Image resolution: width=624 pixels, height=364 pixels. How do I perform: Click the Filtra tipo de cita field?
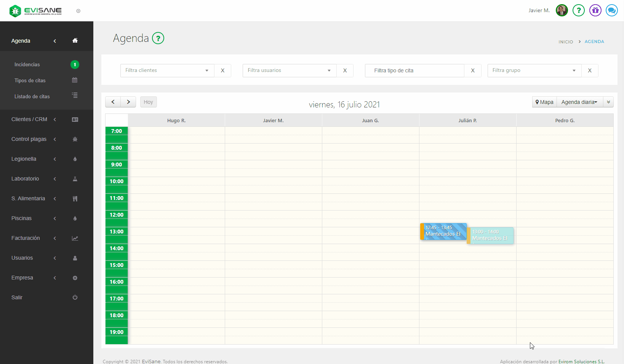tap(414, 70)
